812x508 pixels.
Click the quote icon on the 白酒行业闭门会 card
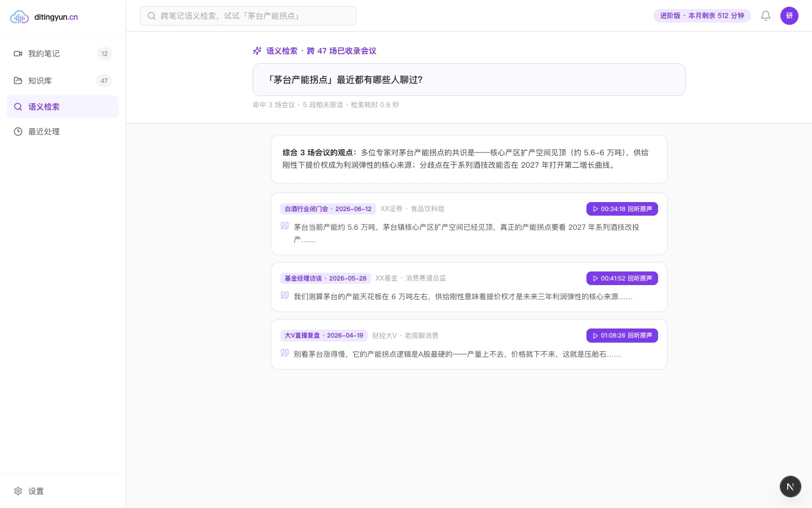pos(285,226)
